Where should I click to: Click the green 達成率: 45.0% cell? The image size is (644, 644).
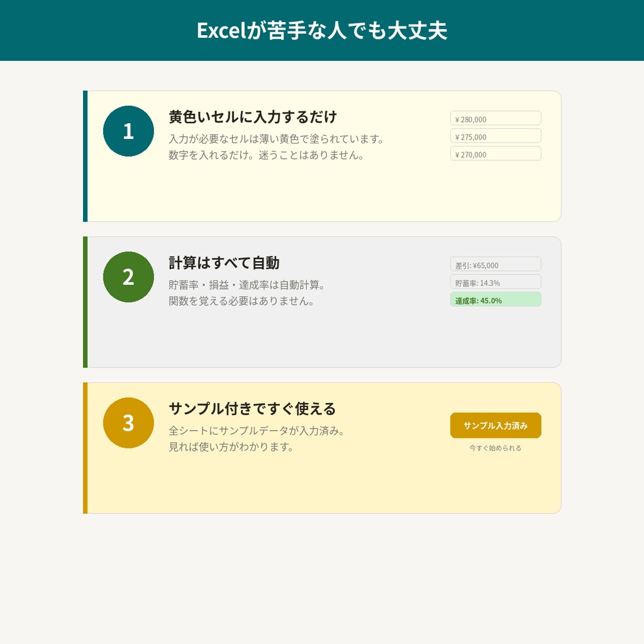[x=496, y=299]
